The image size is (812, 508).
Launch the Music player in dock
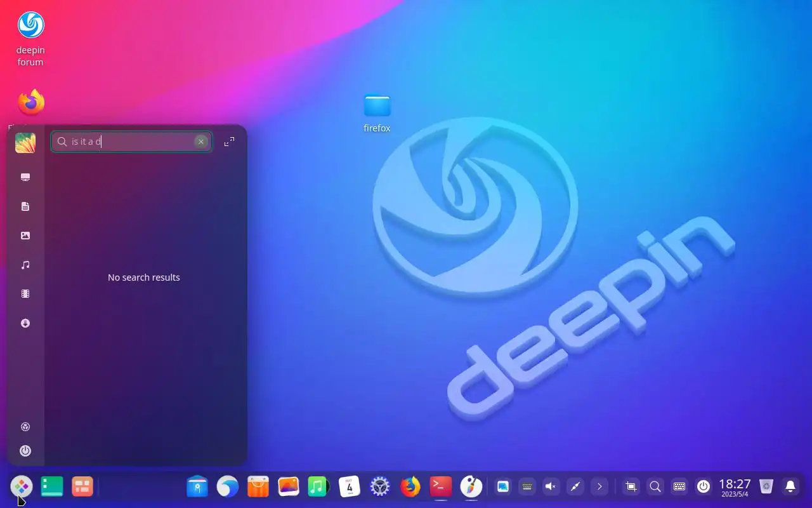pos(318,487)
